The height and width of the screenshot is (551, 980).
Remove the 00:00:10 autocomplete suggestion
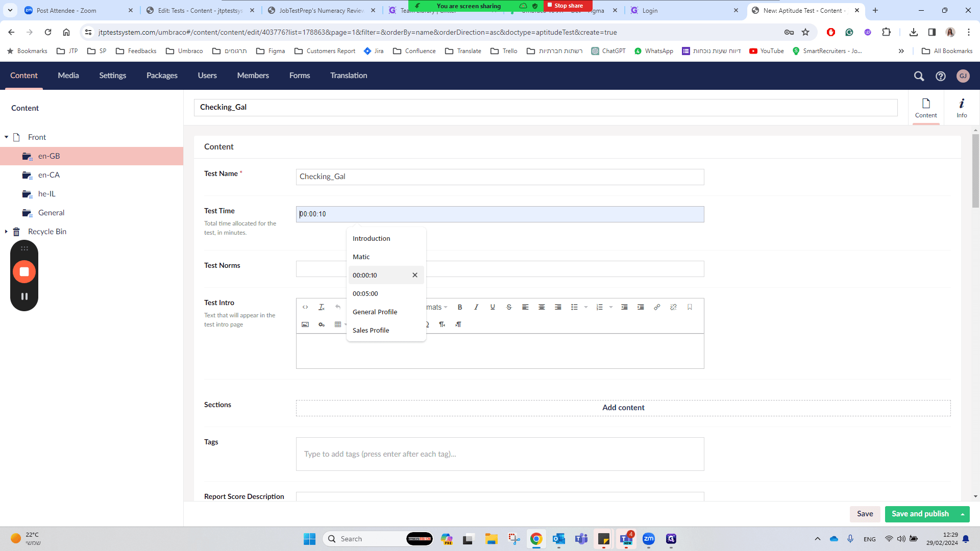[x=415, y=275]
